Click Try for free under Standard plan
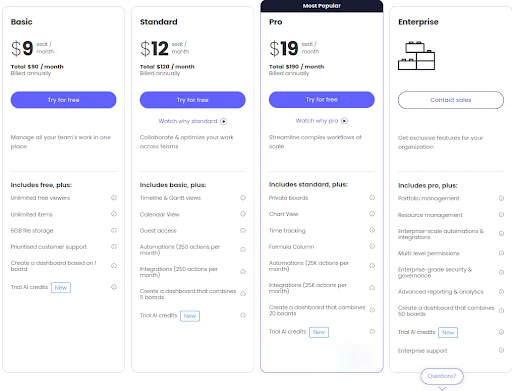The height and width of the screenshot is (391, 512). 192,100
